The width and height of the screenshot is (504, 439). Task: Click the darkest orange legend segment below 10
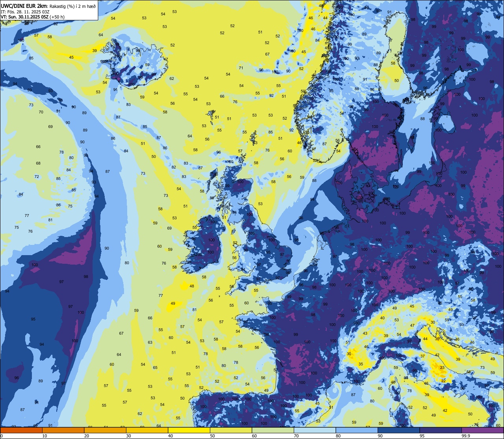pyautogui.click(x=21, y=430)
